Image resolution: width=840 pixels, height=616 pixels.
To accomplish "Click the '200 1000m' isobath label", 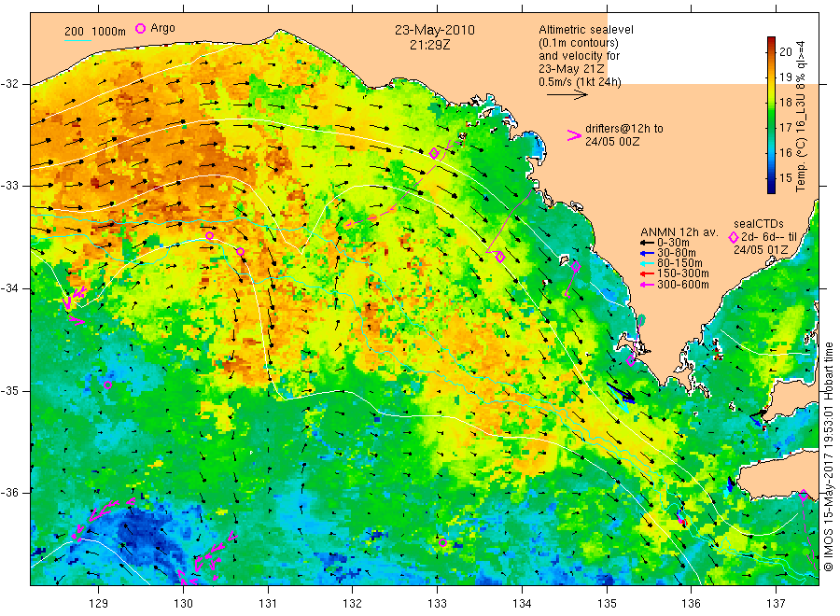I will pyautogui.click(x=95, y=32).
